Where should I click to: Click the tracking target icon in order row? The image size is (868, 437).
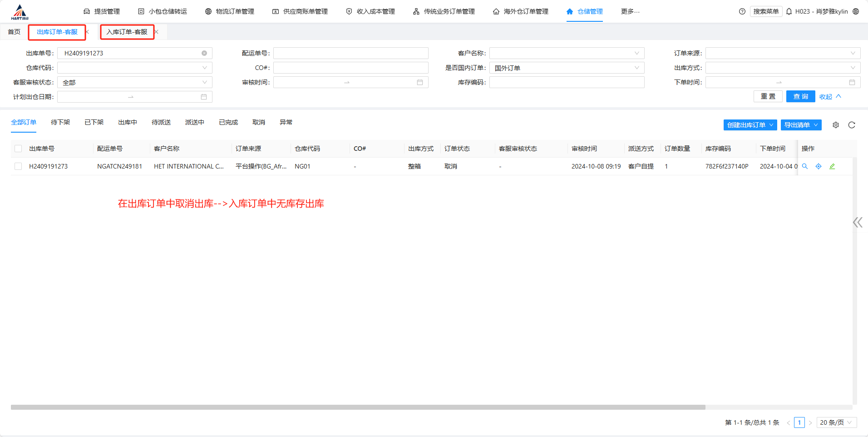(819, 166)
